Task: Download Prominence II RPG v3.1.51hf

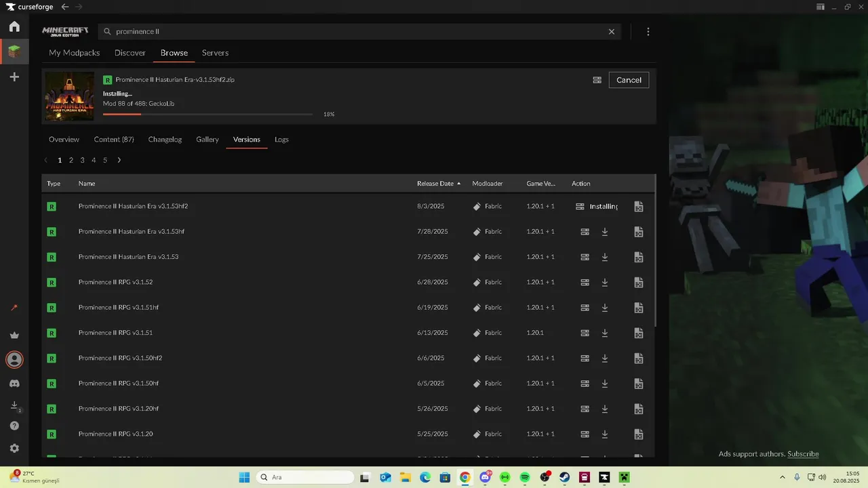Action: point(605,308)
